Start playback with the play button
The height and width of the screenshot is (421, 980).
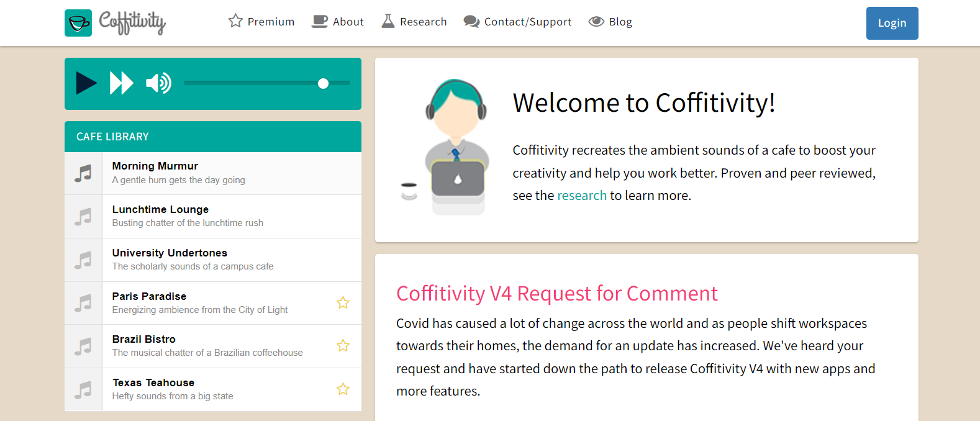pos(86,83)
